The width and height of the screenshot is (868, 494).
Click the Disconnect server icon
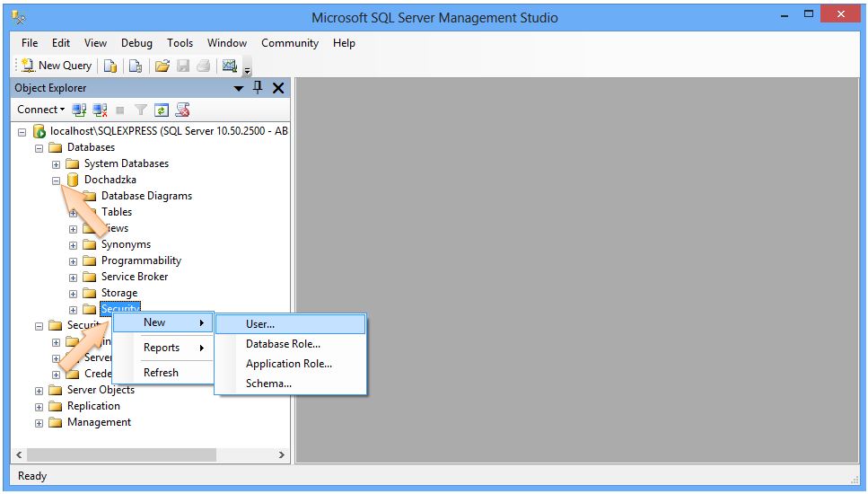click(x=100, y=110)
